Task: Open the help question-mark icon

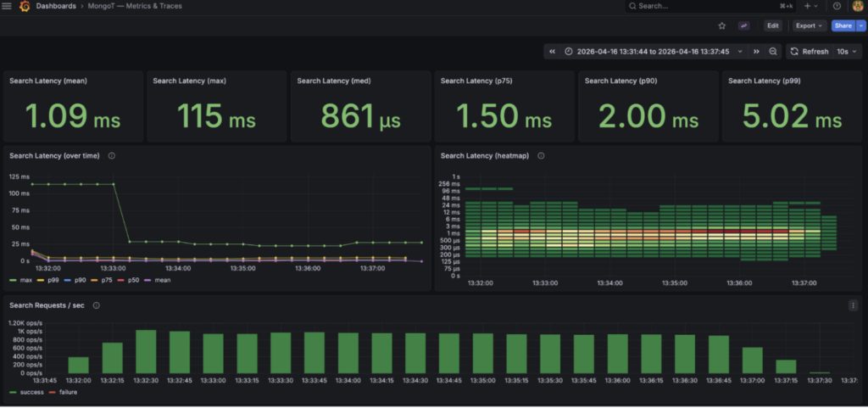Action: click(837, 6)
